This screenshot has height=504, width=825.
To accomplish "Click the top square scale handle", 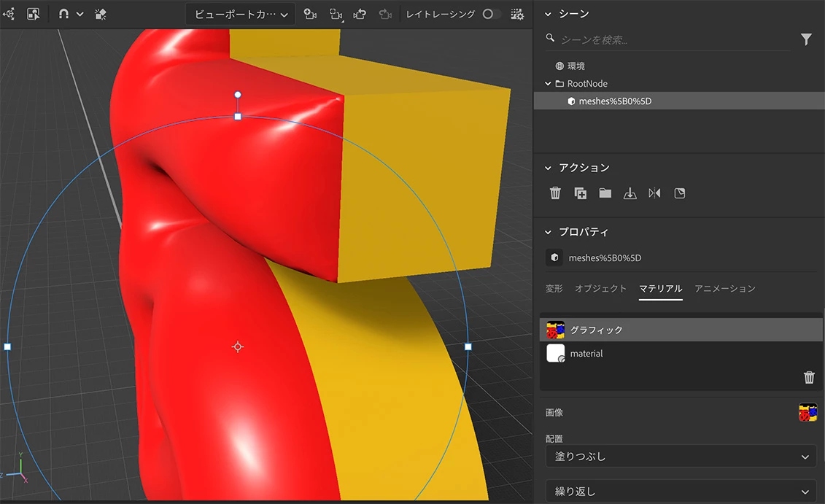I will (x=238, y=117).
